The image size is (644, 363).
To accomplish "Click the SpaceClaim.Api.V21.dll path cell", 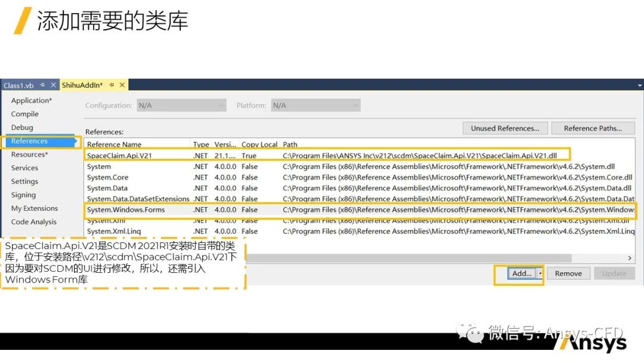I will click(420, 155).
